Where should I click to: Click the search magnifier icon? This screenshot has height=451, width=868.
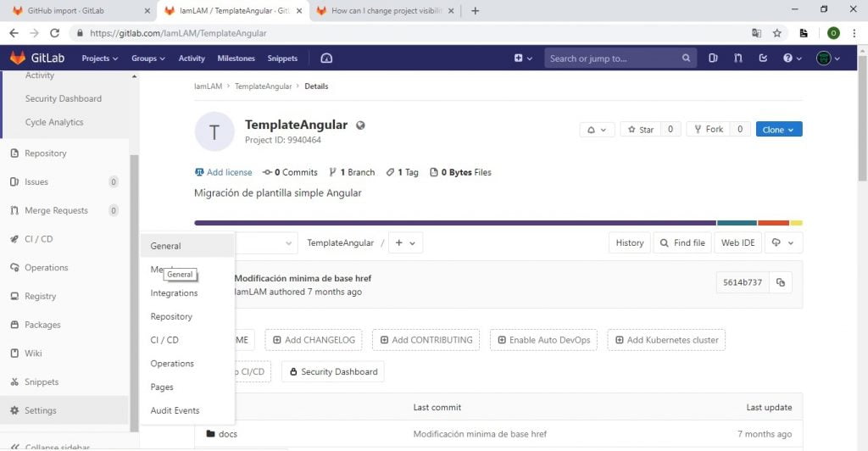[686, 58]
